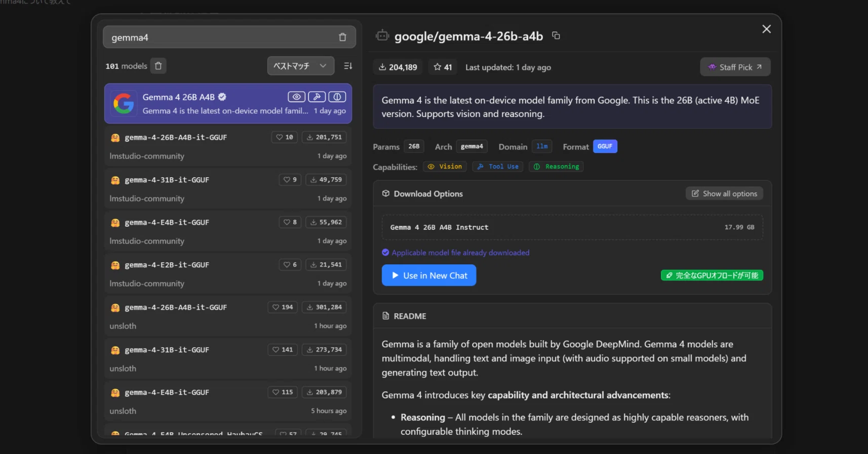
Task: Click the 8 likes badge on lmstudio-community gemma-4-E4B
Action: (x=290, y=222)
